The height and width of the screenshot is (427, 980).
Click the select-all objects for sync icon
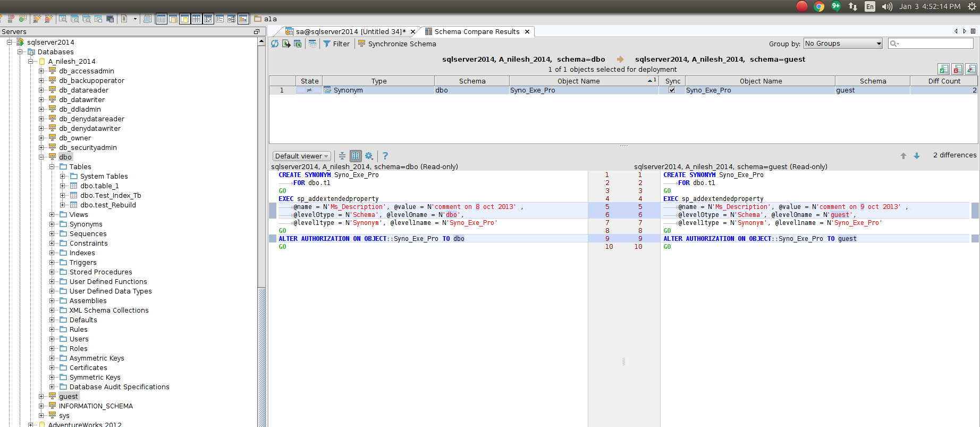click(943, 69)
